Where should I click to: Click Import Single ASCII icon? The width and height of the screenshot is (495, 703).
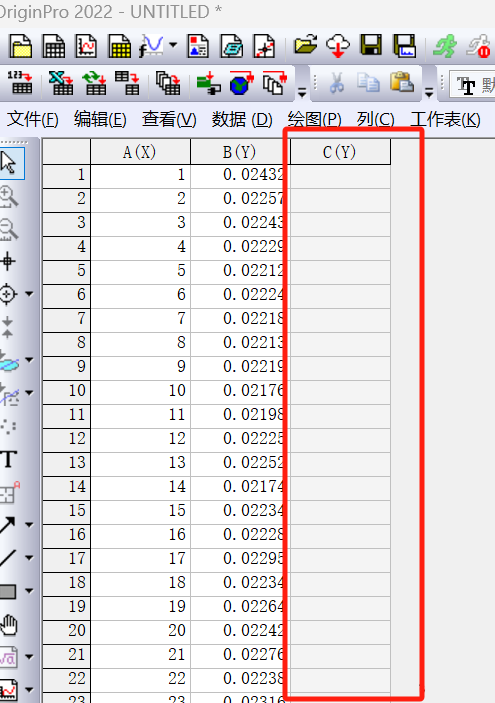click(20, 82)
